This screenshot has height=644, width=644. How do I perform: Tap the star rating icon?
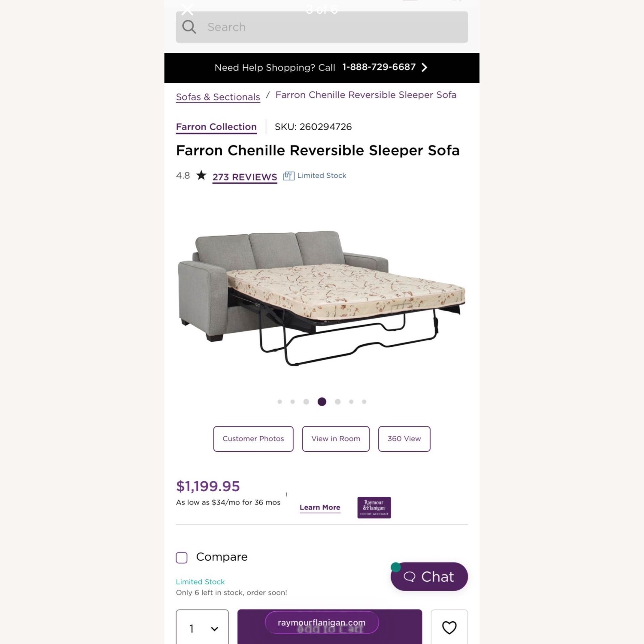[200, 175]
